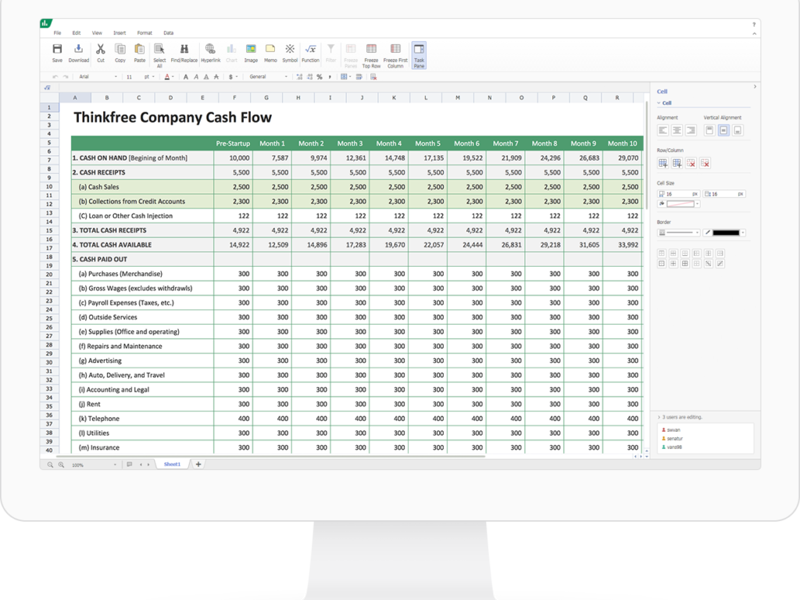The height and width of the screenshot is (600, 800).
Task: Click the Image insert icon
Action: [251, 49]
